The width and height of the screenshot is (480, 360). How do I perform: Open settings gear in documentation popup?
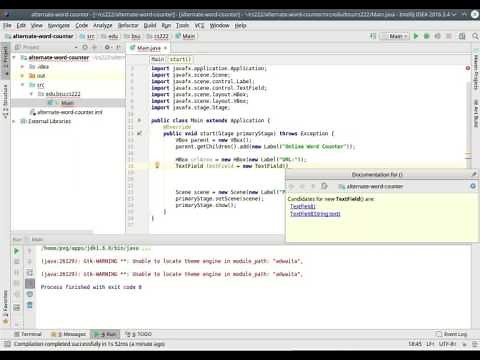(x=473, y=186)
